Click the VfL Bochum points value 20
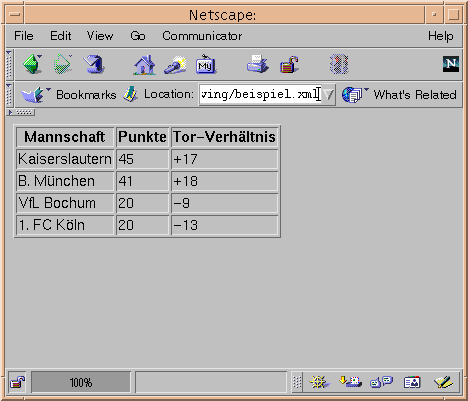The image size is (468, 401). point(143,203)
